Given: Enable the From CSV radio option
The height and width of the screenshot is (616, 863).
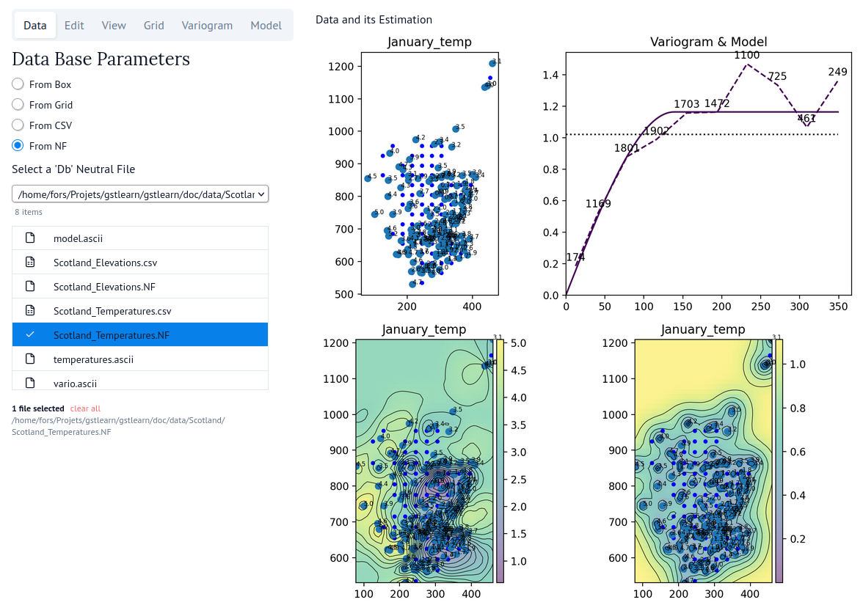Looking at the screenshot, I should (18, 125).
